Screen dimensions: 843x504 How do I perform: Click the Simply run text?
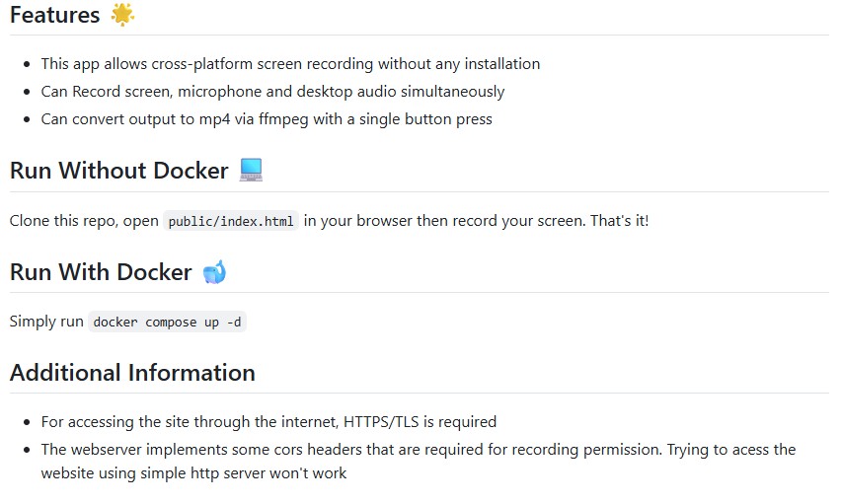[x=46, y=321]
